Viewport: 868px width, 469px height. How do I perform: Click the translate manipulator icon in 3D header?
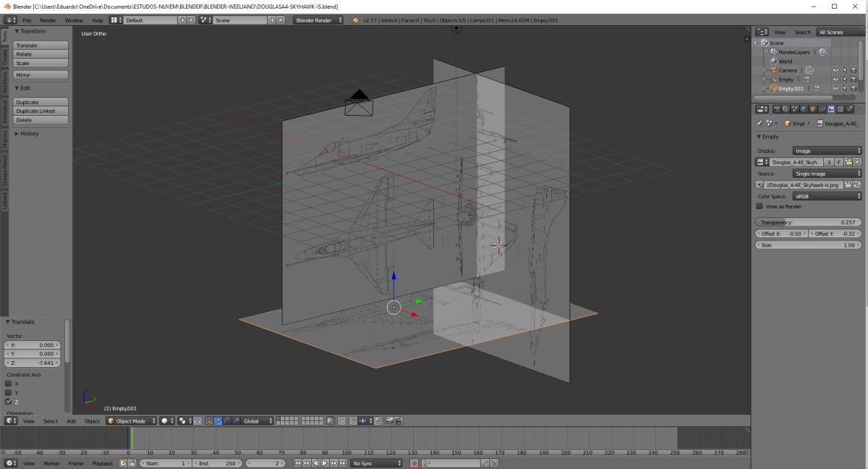click(218, 421)
